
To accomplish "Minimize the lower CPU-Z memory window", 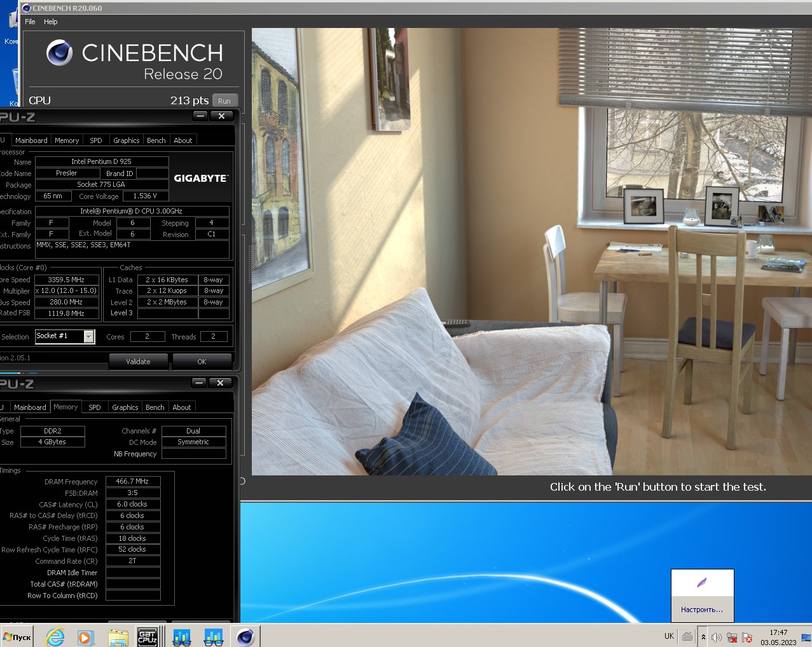I will point(199,383).
